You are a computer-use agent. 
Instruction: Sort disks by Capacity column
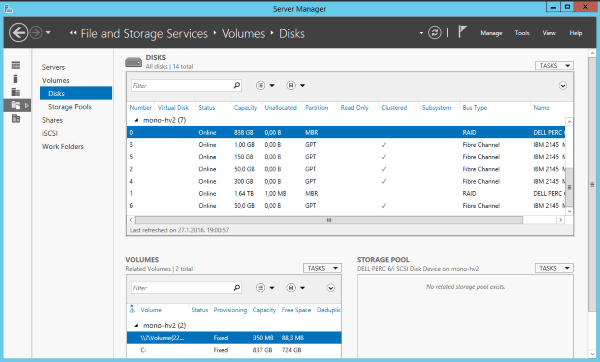pyautogui.click(x=245, y=108)
